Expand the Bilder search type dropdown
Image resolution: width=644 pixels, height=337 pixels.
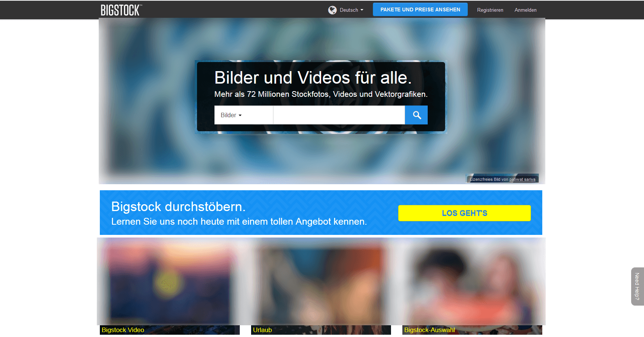(244, 115)
